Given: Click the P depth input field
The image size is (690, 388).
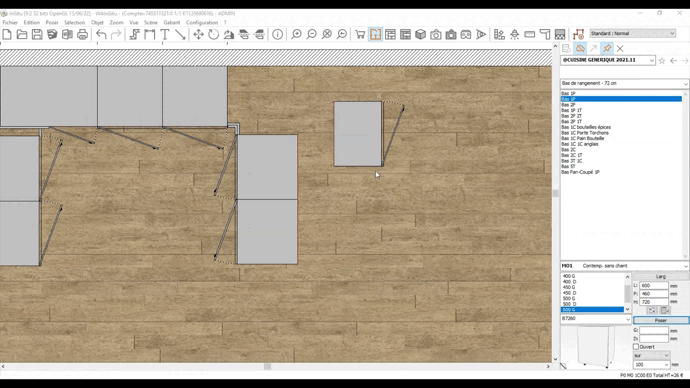Looking at the screenshot, I should click(x=654, y=294).
